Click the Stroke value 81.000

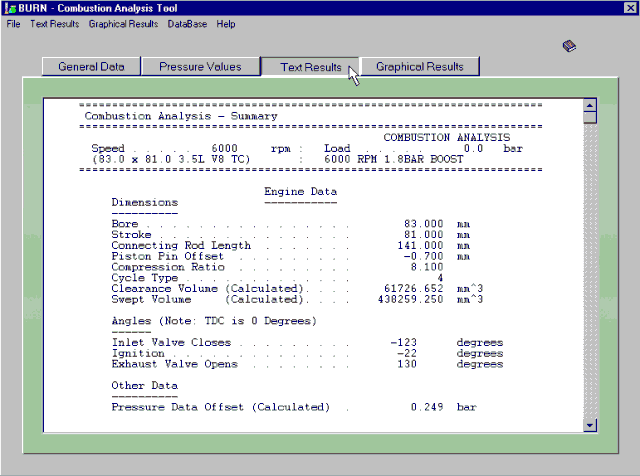tap(423, 234)
